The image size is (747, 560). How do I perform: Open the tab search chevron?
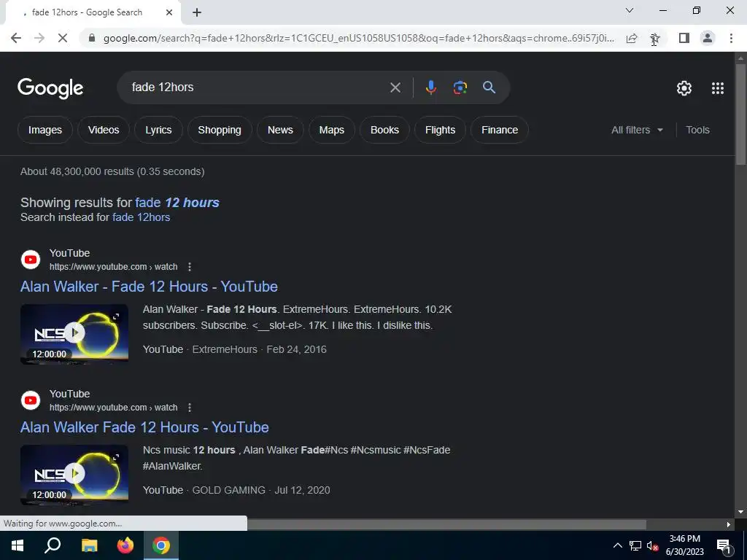(x=630, y=10)
